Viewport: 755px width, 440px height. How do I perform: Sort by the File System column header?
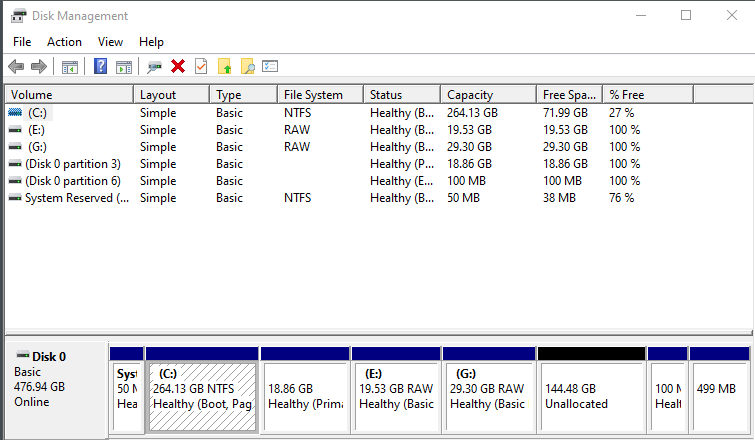[x=321, y=95]
